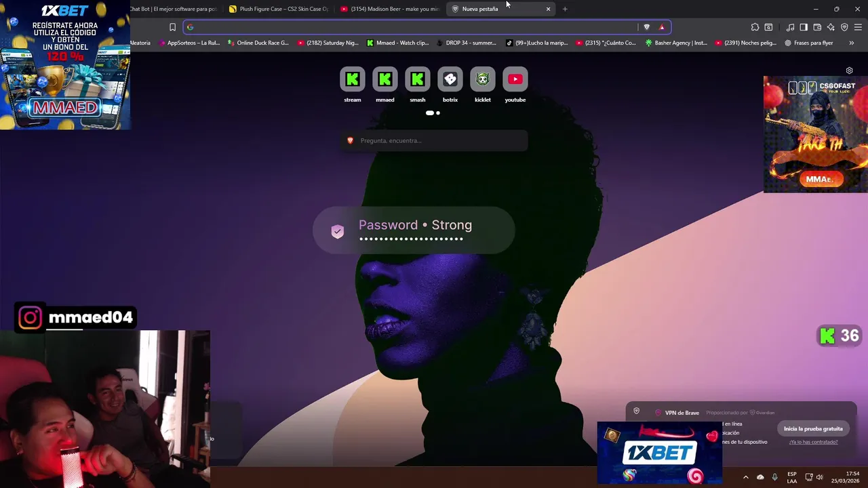The image size is (868, 488).
Task: Open Basher Agency Instagram bookmark
Action: (676, 43)
